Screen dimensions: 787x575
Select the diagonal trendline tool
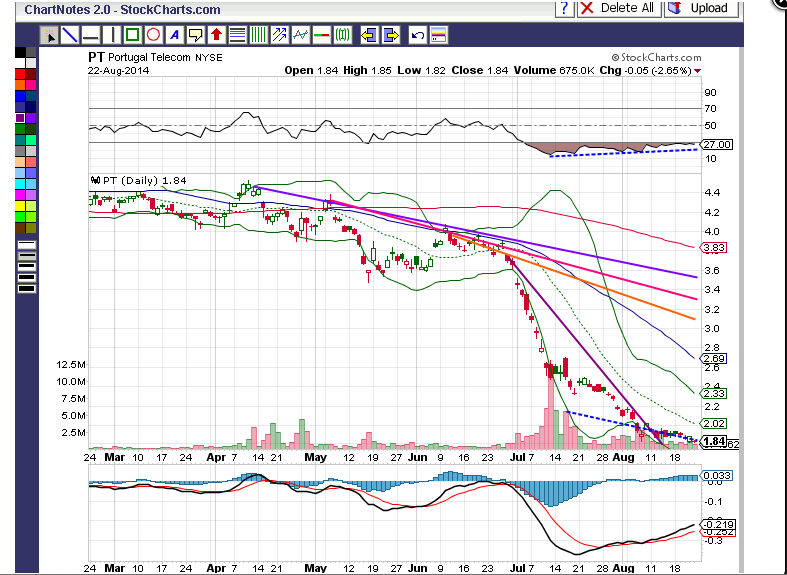pos(69,35)
